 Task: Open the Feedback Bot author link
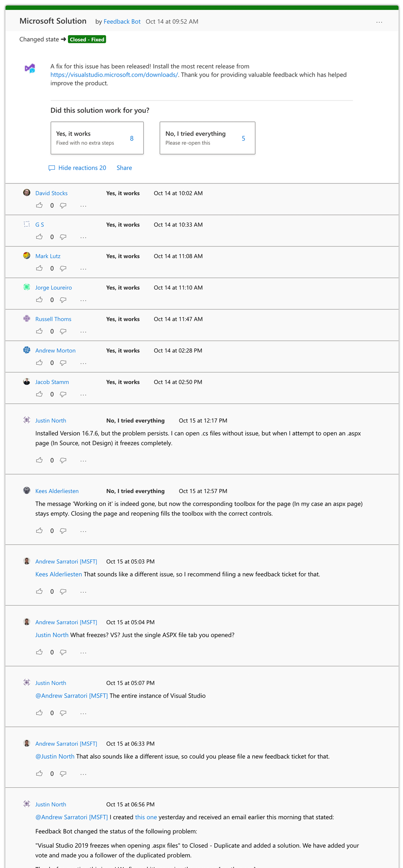(122, 21)
